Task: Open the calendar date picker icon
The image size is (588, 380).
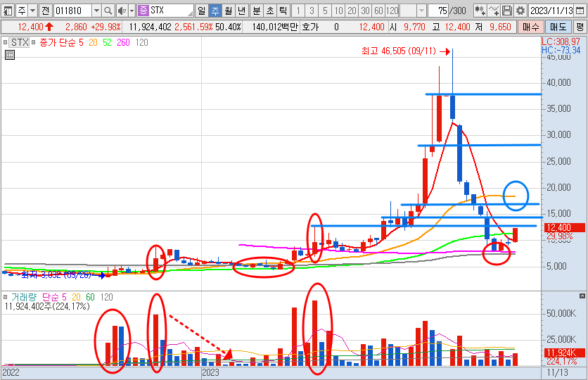Action: click(580, 11)
